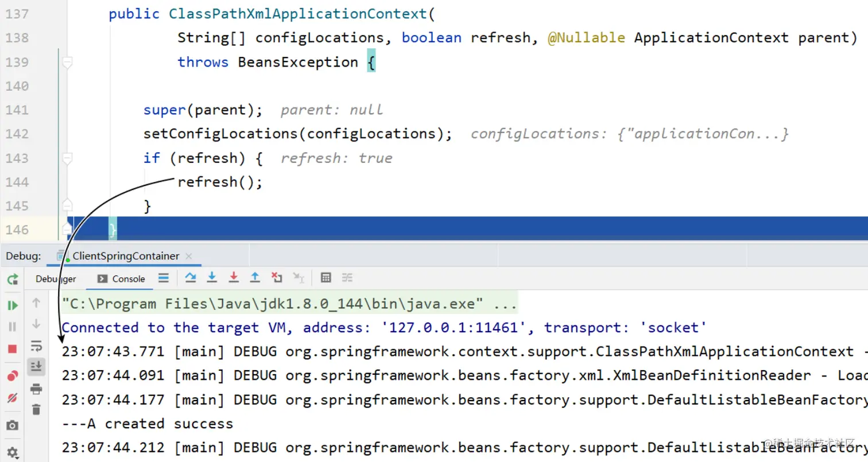Viewport: 868px width, 462px height.
Task: Click the 'Debug:' panel label
Action: tap(24, 256)
